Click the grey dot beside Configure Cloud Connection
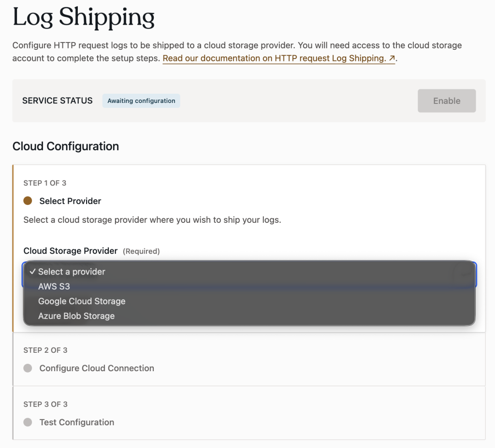Viewport: 495px width, 448px height. click(28, 368)
